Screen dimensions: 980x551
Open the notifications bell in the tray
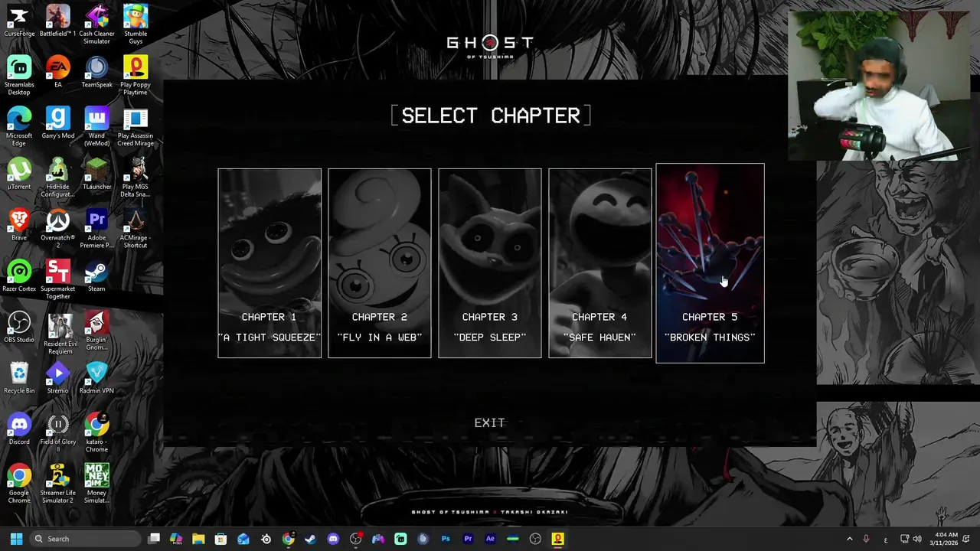click(x=968, y=539)
